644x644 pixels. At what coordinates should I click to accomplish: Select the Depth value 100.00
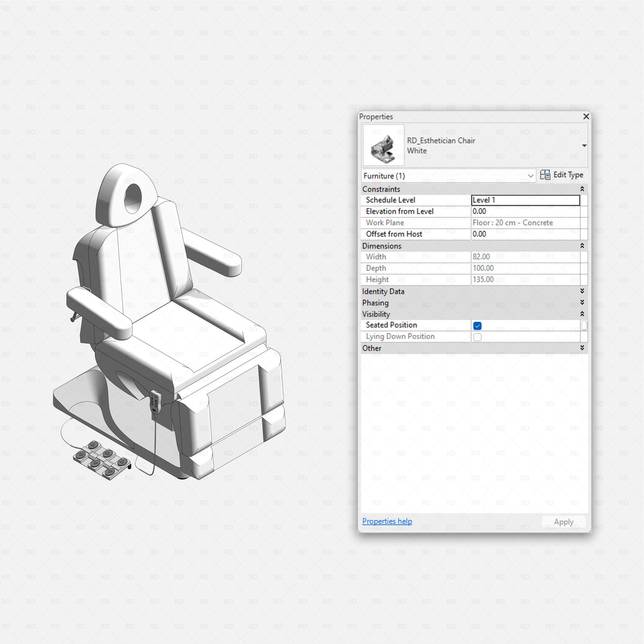tap(483, 268)
